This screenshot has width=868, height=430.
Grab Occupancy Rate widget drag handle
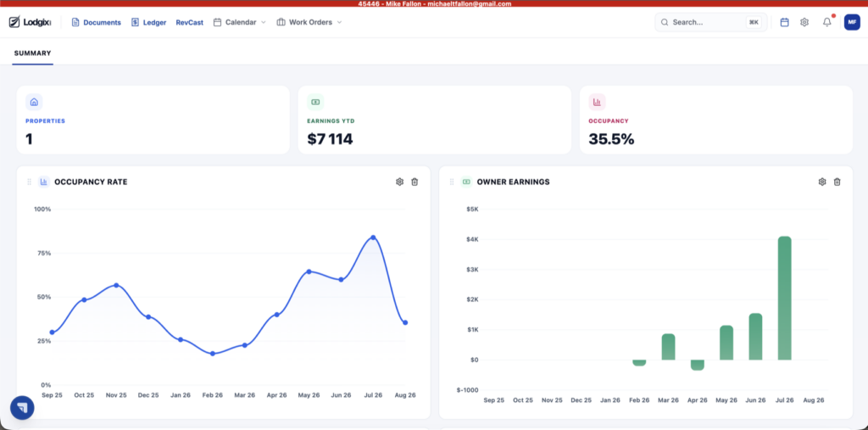coord(30,181)
